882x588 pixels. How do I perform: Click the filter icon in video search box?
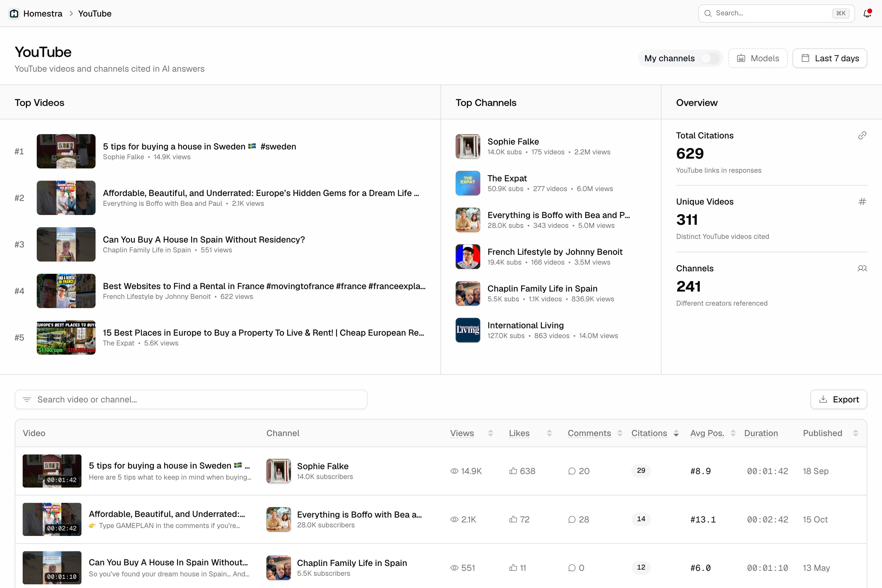point(27,399)
